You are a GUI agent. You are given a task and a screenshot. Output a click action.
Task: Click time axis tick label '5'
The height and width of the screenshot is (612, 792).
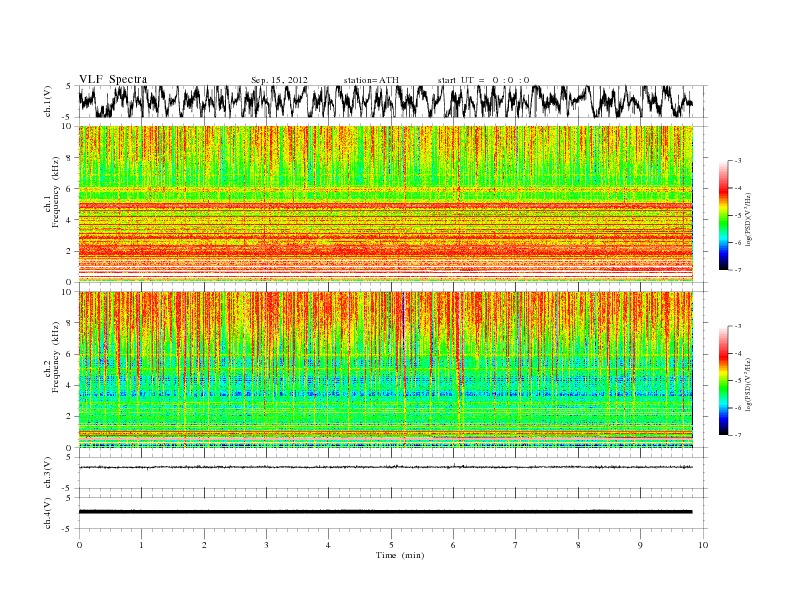391,545
